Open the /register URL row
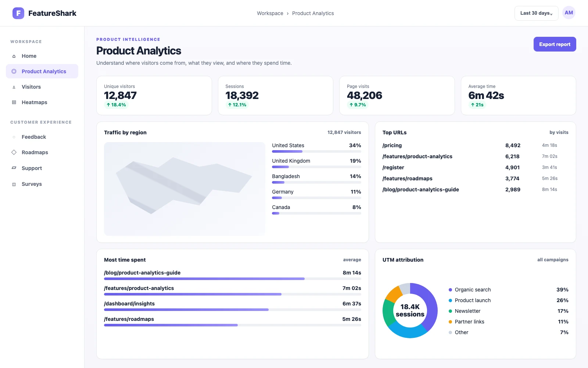The image size is (588, 368). point(475,167)
